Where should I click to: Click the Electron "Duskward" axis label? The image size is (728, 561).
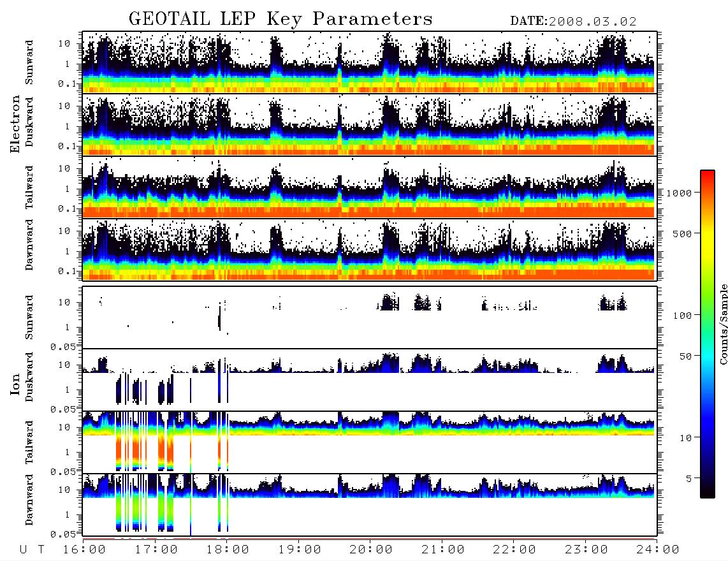coord(29,122)
